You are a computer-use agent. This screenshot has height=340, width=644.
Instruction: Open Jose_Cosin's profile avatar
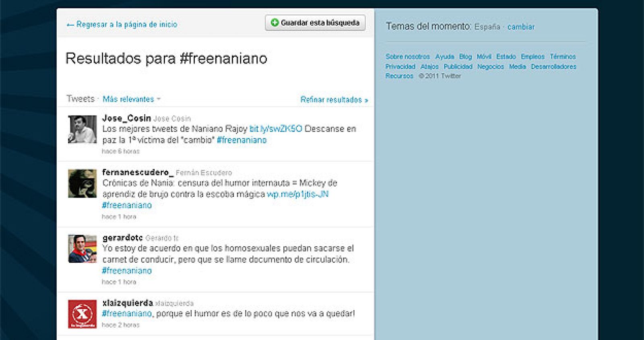coord(82,129)
